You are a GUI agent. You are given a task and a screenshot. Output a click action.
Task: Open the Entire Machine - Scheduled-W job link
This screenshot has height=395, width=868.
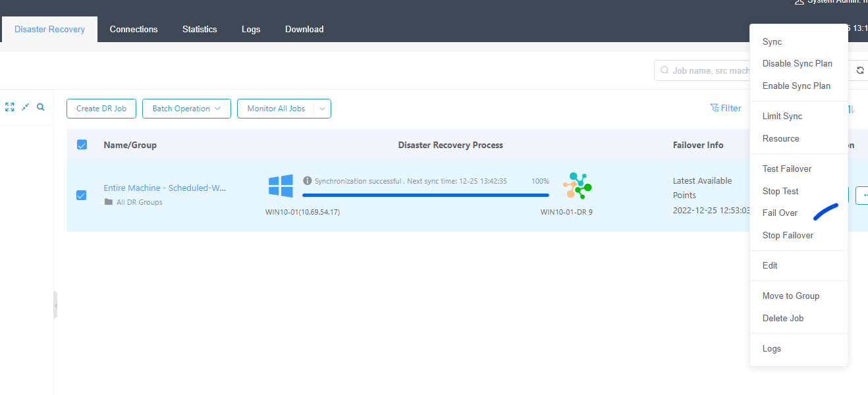point(165,188)
